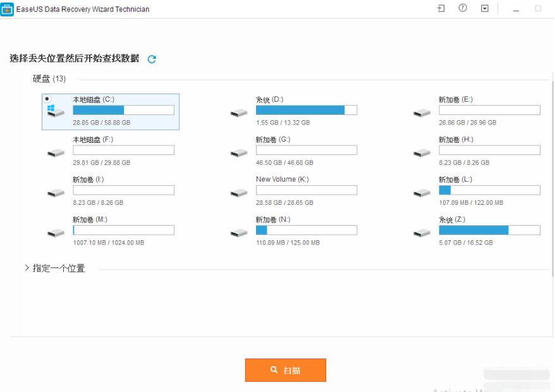
Task: Click the drive icon for 新加卷 (G:)
Action: coord(239,153)
